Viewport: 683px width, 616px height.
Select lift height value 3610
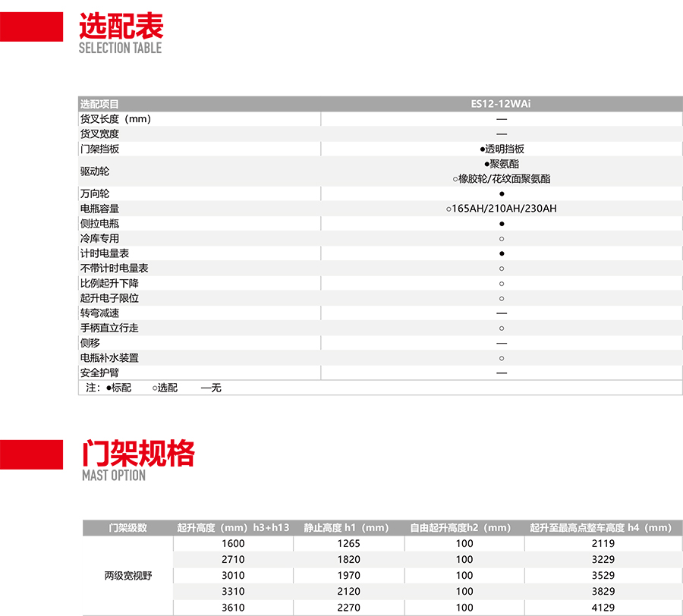click(x=233, y=608)
